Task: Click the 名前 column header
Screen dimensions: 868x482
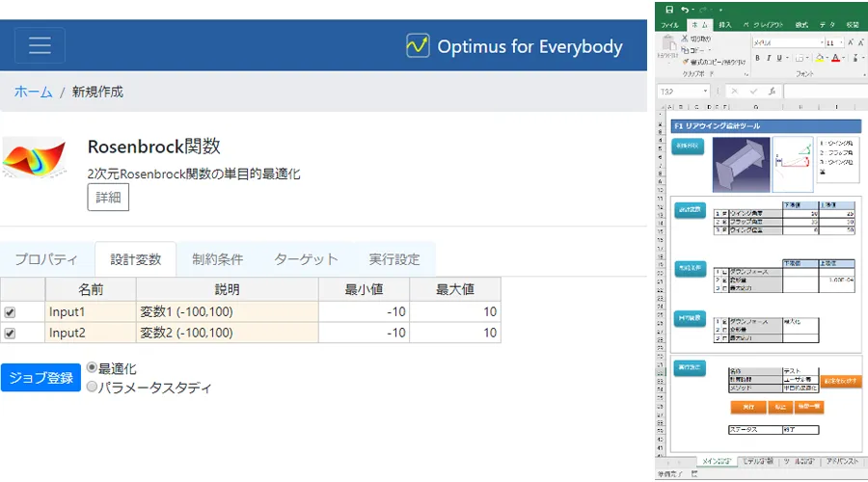Action: coord(91,289)
